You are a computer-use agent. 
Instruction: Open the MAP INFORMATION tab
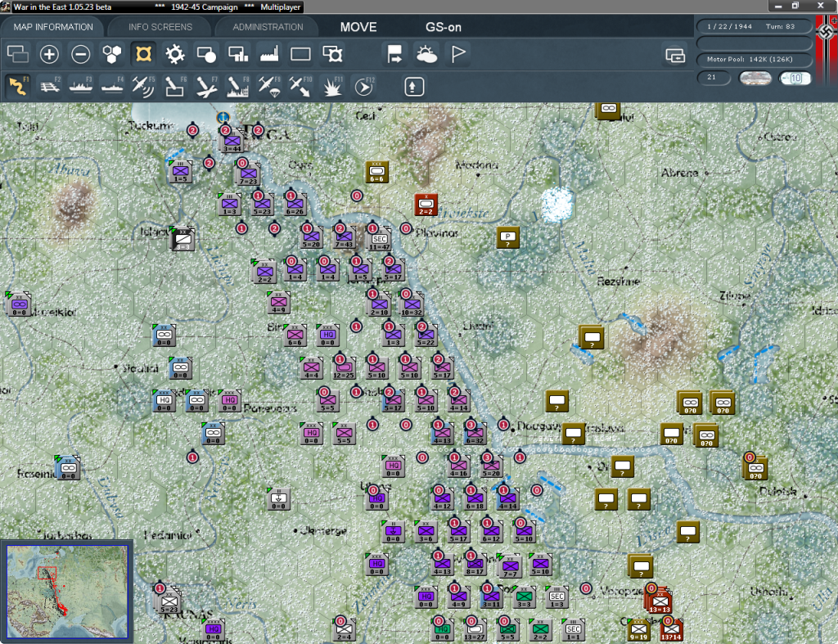click(53, 27)
